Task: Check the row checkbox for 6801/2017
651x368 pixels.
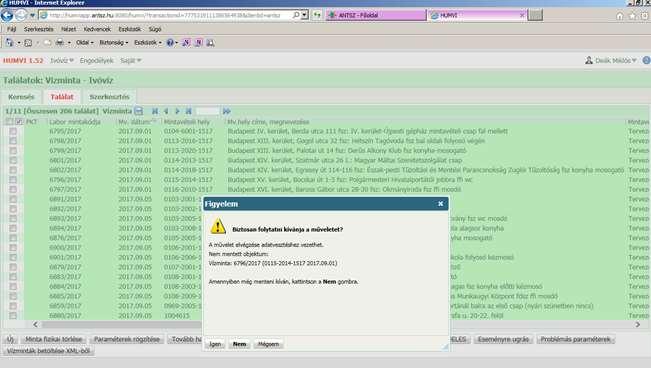Action: 13,160
